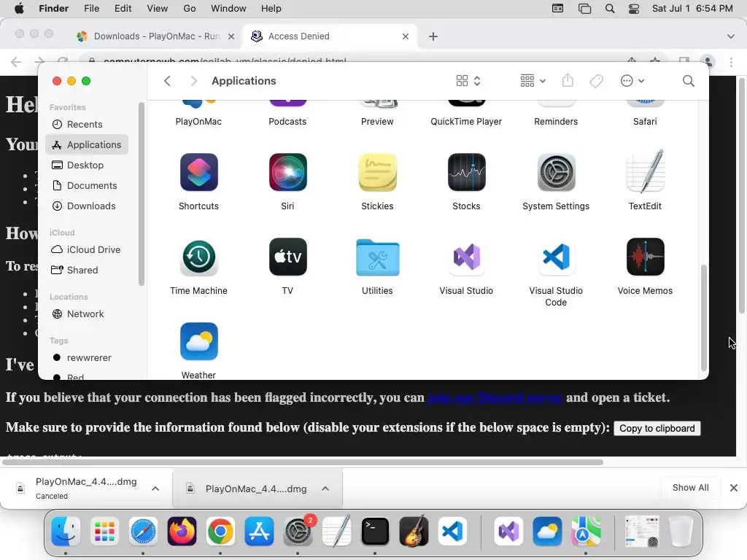Select the Utilities folder icon
Screen dimensions: 747x560
pos(377,257)
